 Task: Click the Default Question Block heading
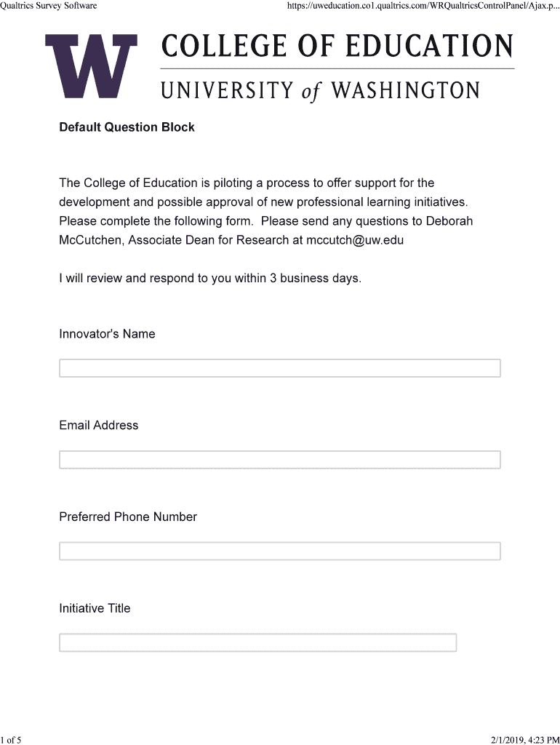[x=127, y=127]
